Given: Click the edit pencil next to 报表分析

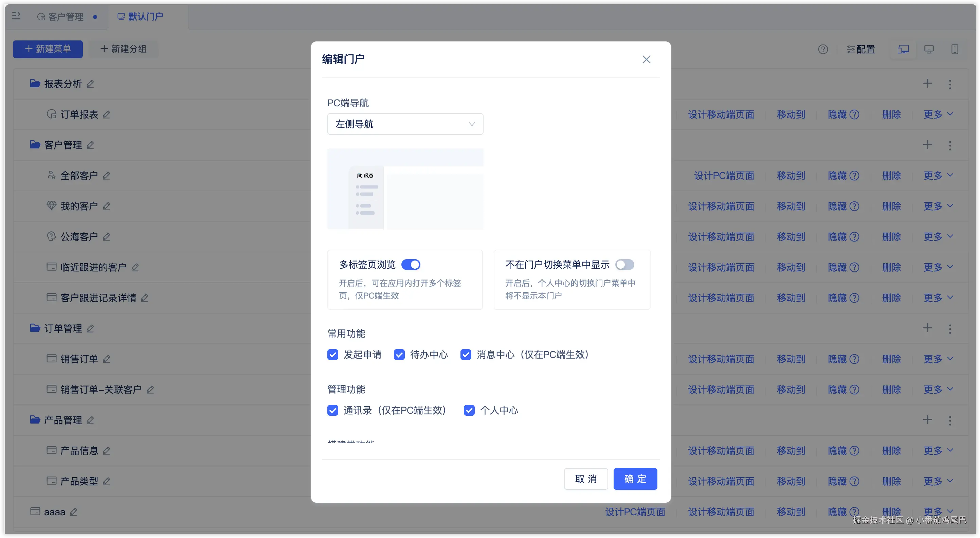Looking at the screenshot, I should (x=90, y=84).
